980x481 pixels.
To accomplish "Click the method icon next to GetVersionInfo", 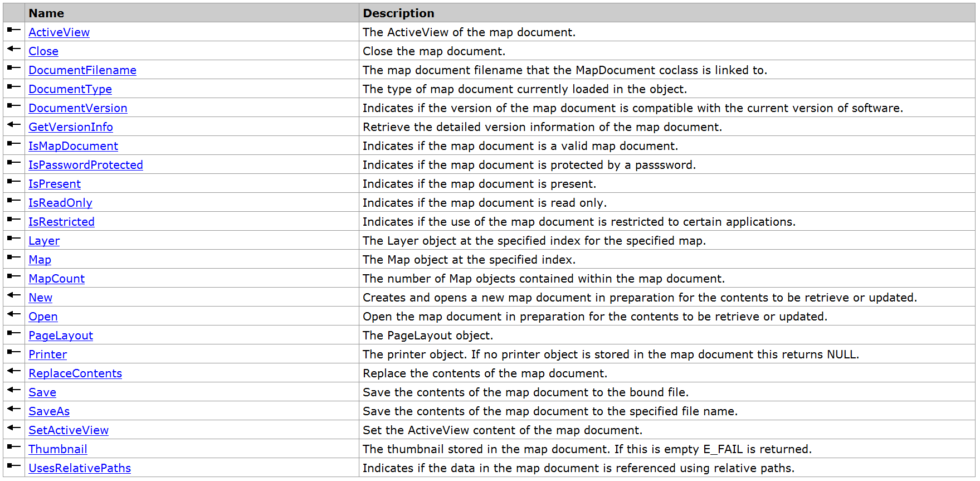I will point(14,125).
